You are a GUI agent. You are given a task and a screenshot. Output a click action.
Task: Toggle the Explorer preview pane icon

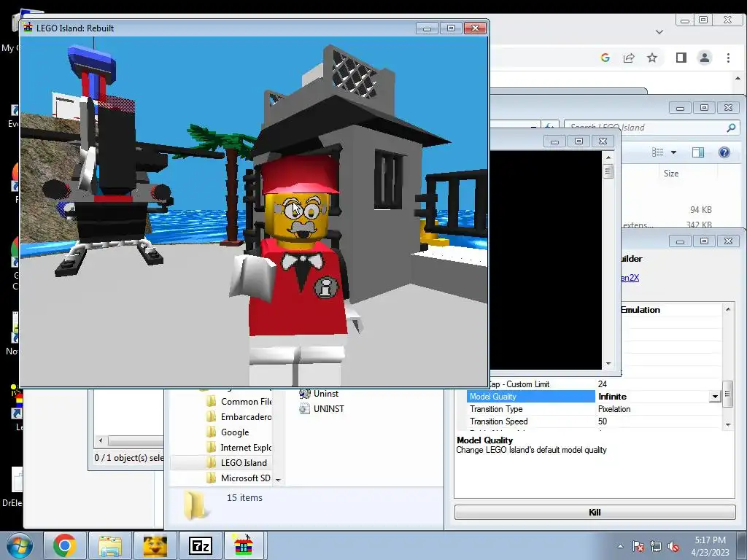(x=698, y=152)
